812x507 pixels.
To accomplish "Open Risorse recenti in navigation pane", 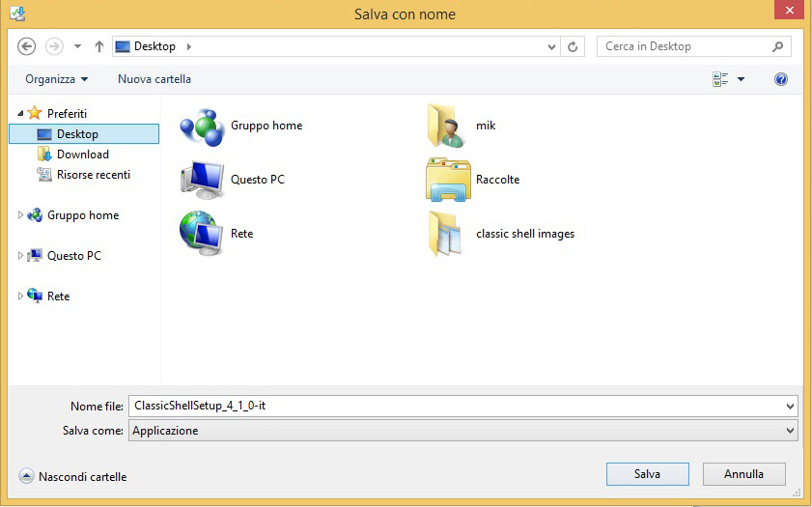I will pos(94,175).
